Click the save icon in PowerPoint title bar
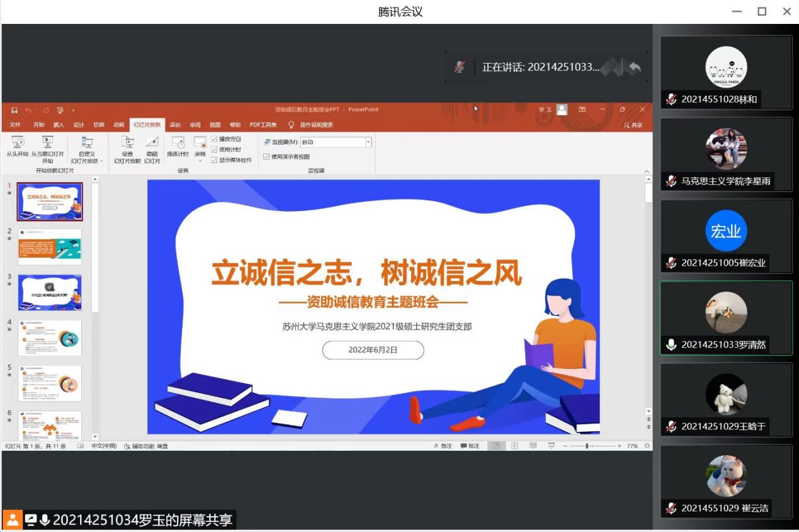 [x=14, y=110]
